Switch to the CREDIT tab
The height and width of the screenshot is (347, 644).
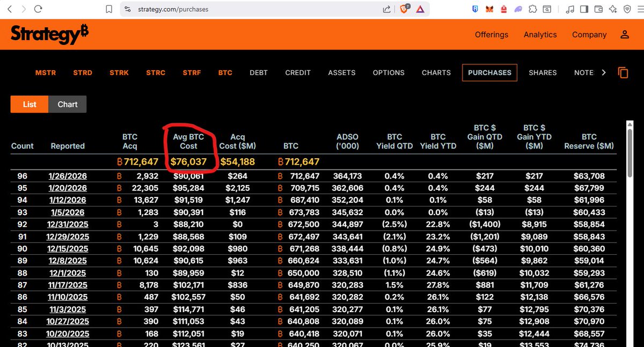tap(298, 72)
